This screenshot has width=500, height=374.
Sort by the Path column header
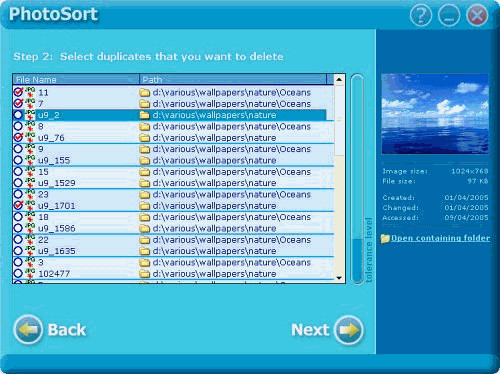233,79
